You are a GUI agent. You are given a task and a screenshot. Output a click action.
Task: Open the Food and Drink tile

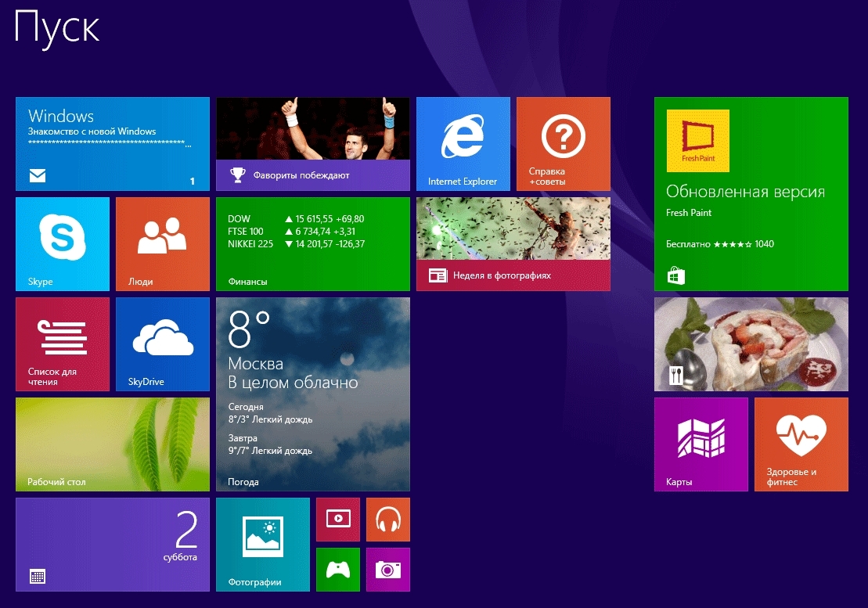[751, 344]
